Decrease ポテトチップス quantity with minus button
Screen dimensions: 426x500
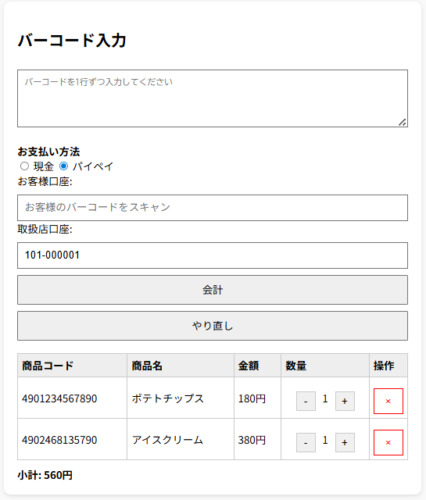306,401
